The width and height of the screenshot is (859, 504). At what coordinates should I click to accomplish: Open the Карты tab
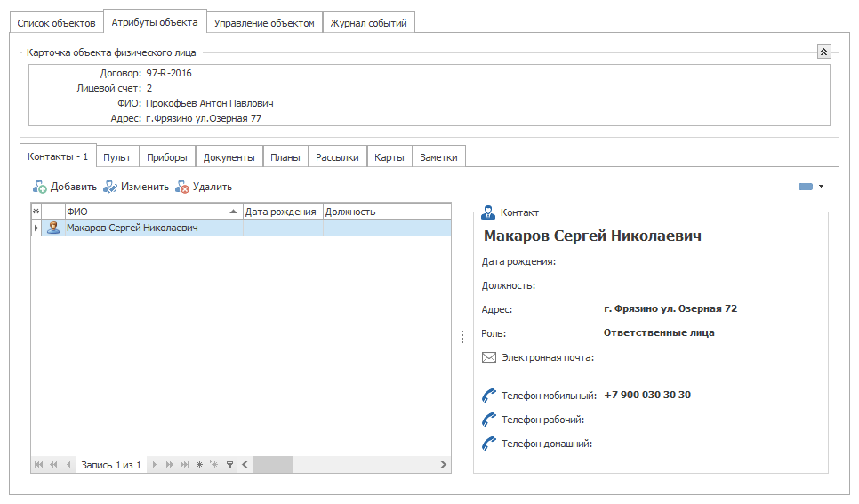[389, 157]
